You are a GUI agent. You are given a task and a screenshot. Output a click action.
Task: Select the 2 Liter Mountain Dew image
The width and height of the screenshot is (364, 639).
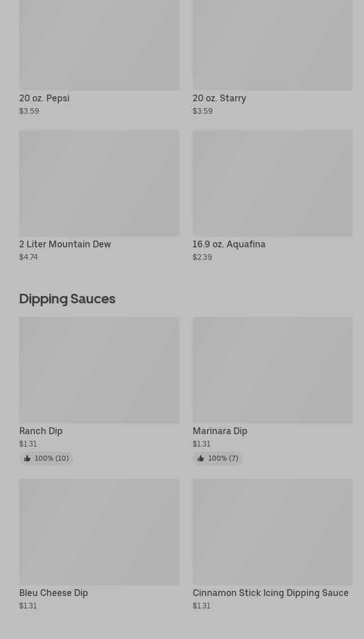pos(99,183)
